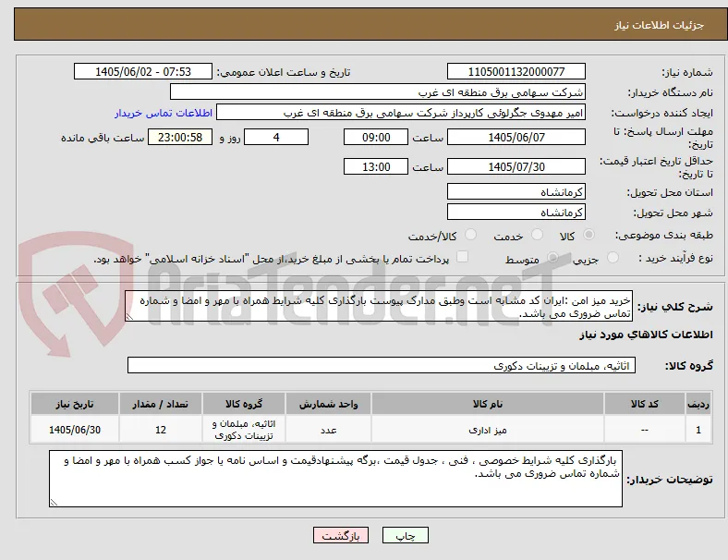Click the میز اداری cell in table
Screen dimensions: 728x560
488,430
